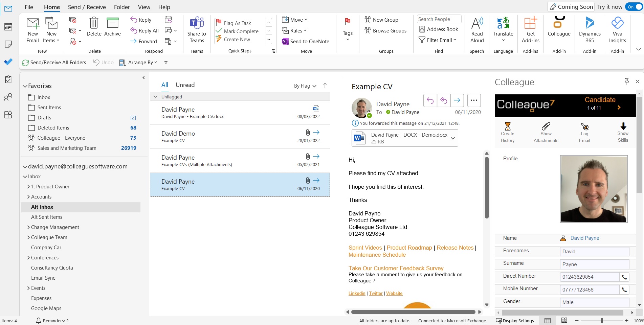The width and height of the screenshot is (644, 325).
Task: Expand the Accounts folder
Action: tap(28, 197)
